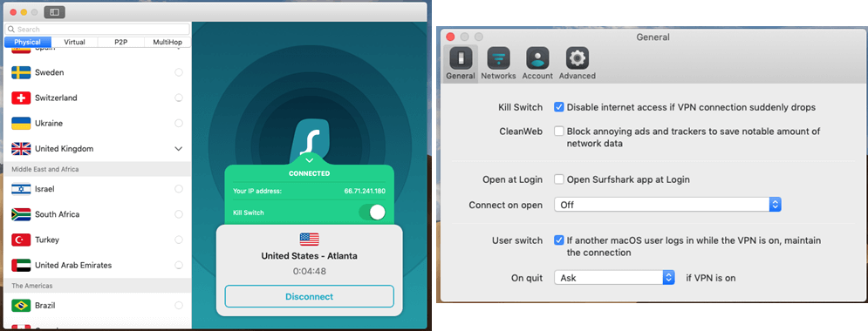The height and width of the screenshot is (331, 868).
Task: Select the Turkey radio button
Action: tap(179, 240)
